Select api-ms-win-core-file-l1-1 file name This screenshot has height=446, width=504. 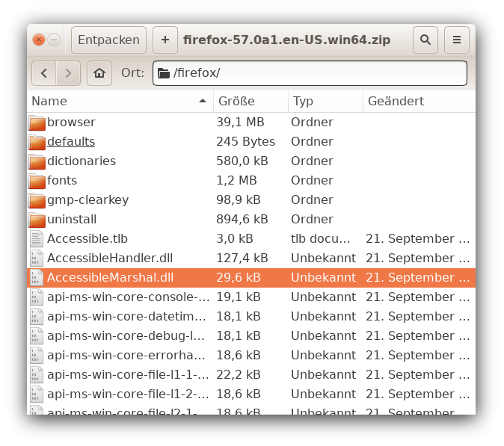click(128, 375)
